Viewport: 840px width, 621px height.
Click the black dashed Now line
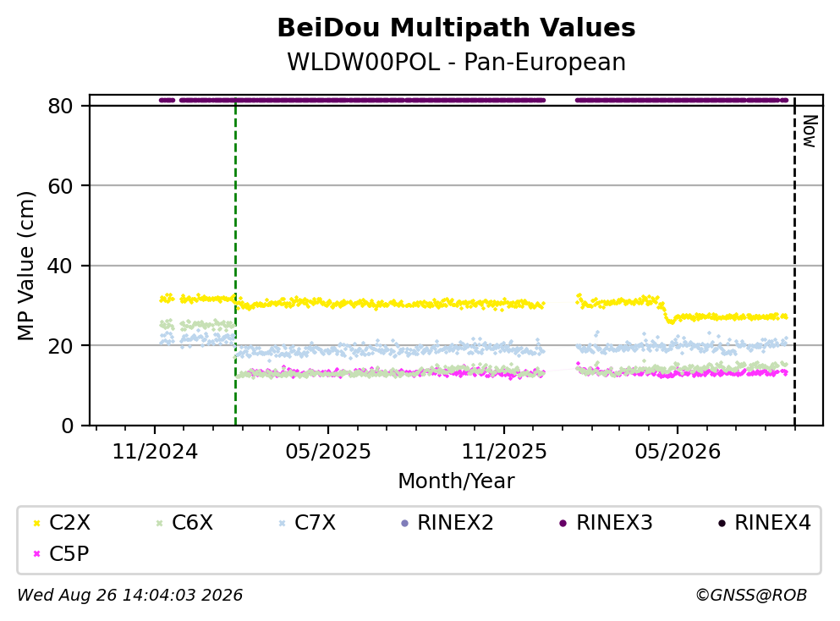pos(794,261)
